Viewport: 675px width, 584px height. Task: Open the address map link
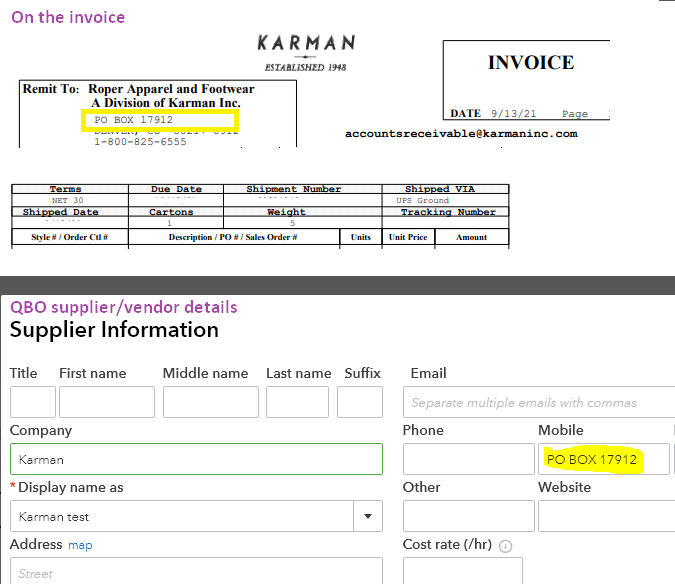tap(80, 545)
